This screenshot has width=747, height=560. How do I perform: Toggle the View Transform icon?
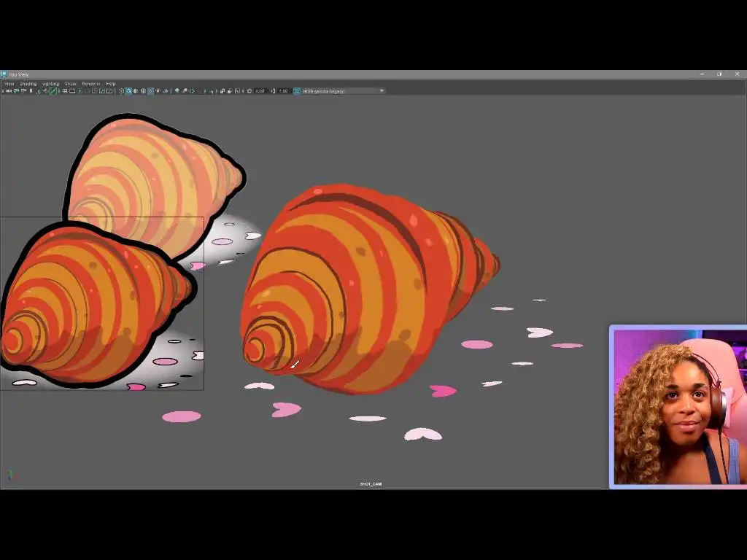pyautogui.click(x=297, y=90)
